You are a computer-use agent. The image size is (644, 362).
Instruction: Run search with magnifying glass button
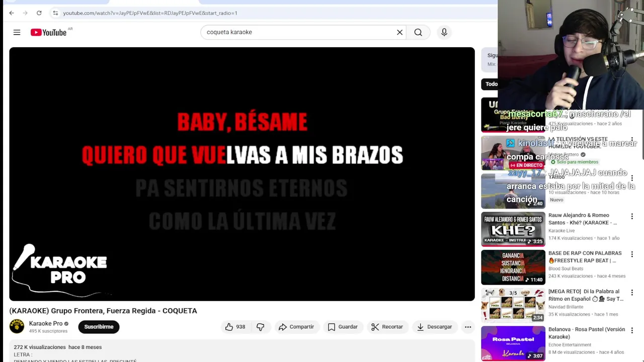tap(418, 32)
